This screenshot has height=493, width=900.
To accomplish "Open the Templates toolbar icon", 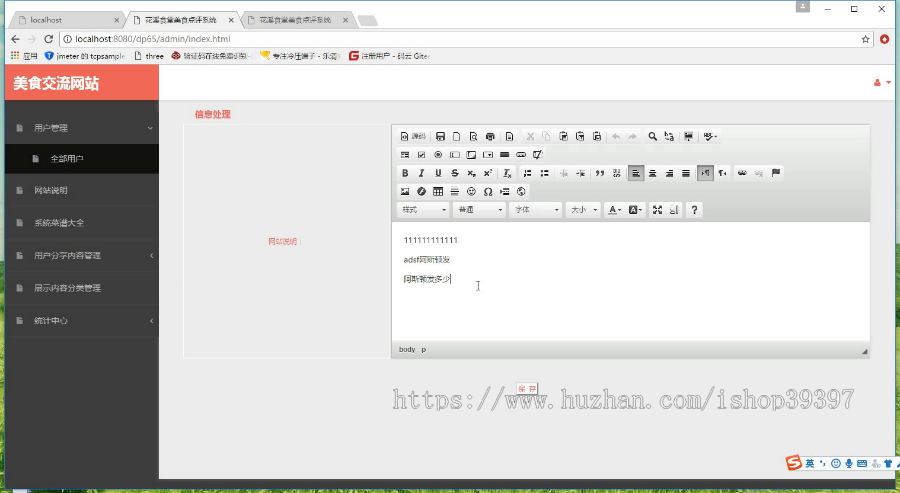I will click(509, 137).
